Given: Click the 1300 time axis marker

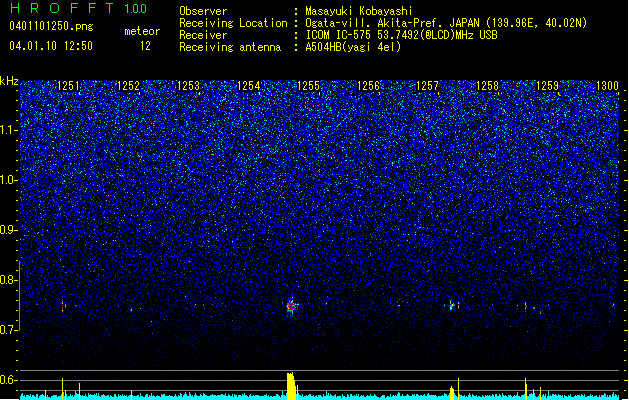Looking at the screenshot, I should click(x=607, y=85).
